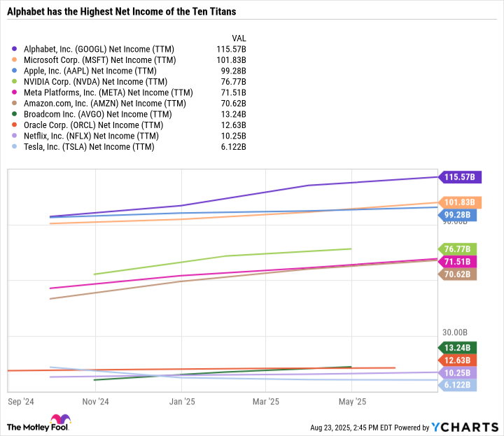Click the 115.57B purple value tag
Image resolution: width=504 pixels, height=436 pixels.
(458, 177)
